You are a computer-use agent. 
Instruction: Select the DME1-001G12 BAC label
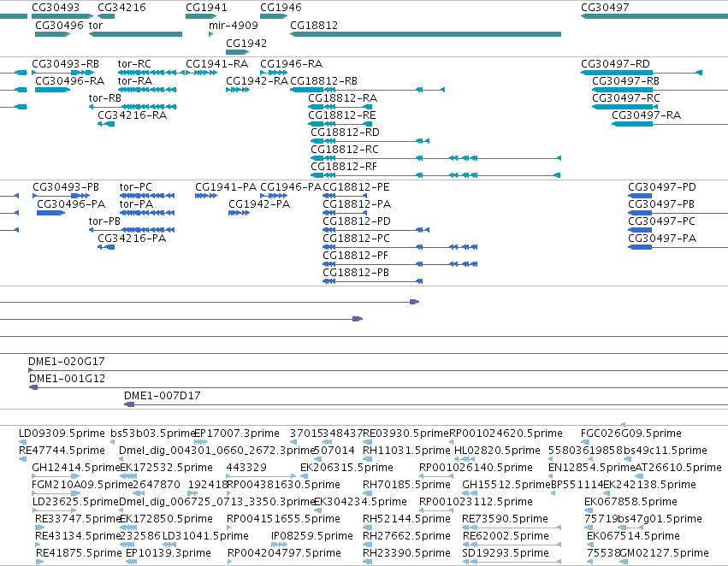(68, 379)
